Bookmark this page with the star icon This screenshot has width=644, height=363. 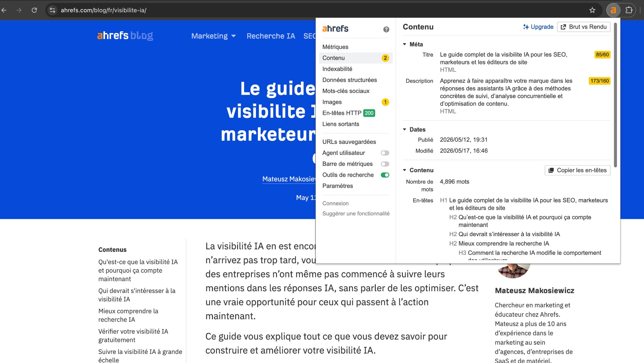pyautogui.click(x=592, y=10)
